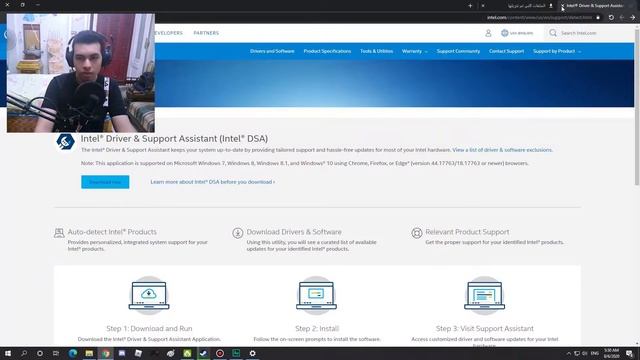Image resolution: width=640 pixels, height=360 pixels.
Task: Click the Auto-detect Intel Products heading
Action: click(x=112, y=232)
